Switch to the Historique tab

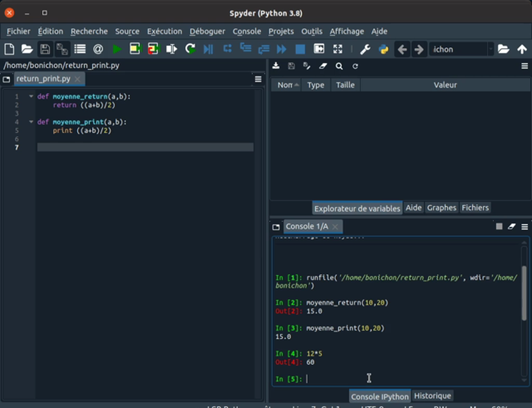tap(432, 396)
